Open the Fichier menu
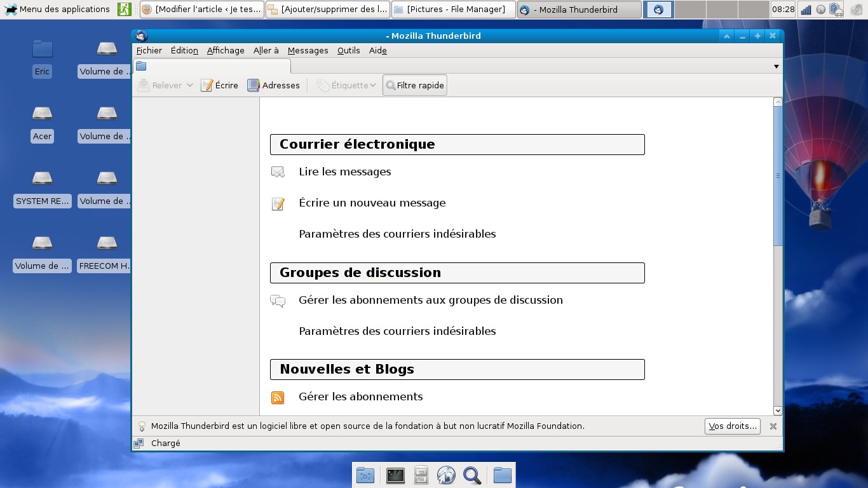 [x=149, y=50]
